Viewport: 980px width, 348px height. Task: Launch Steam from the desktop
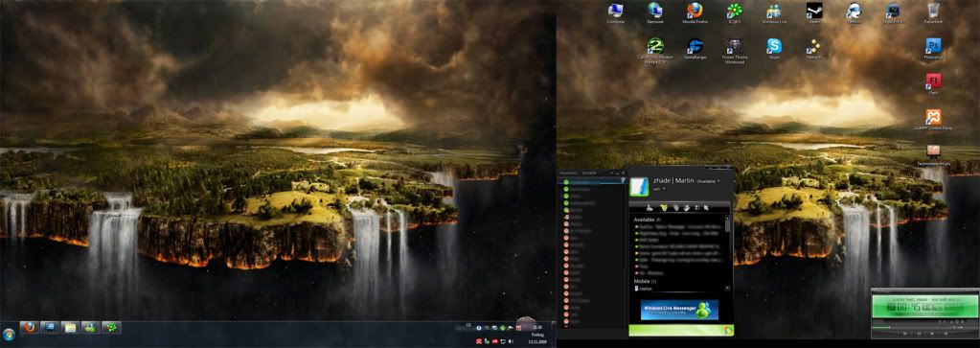tap(813, 12)
